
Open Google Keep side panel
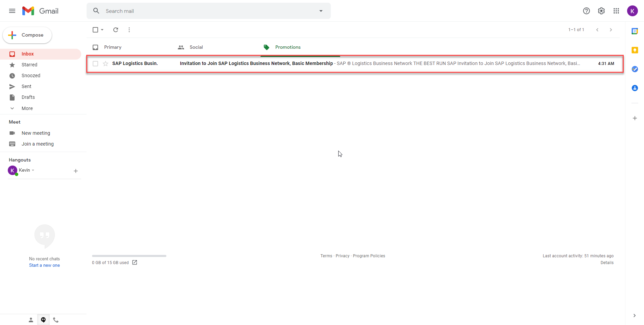click(635, 50)
